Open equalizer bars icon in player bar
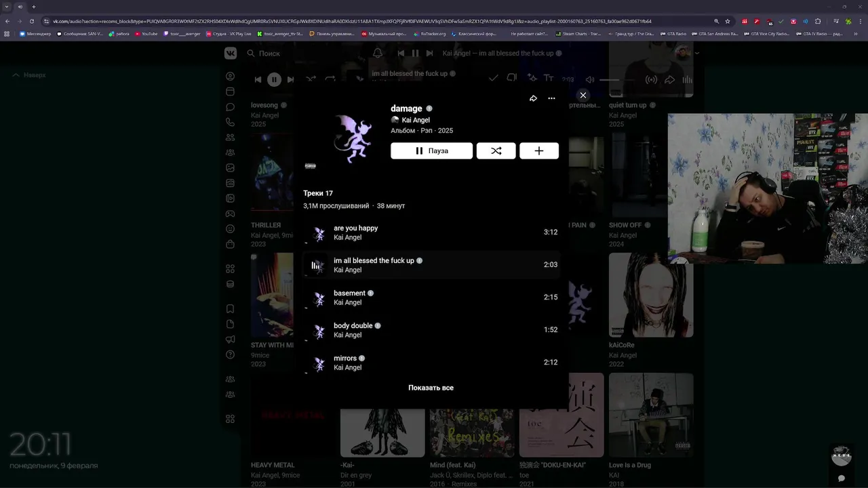 (687, 80)
